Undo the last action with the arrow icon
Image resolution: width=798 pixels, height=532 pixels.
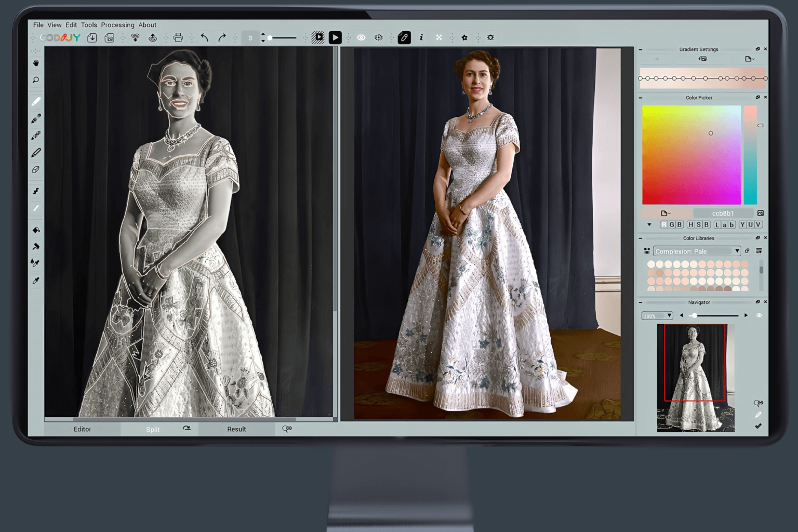204,37
